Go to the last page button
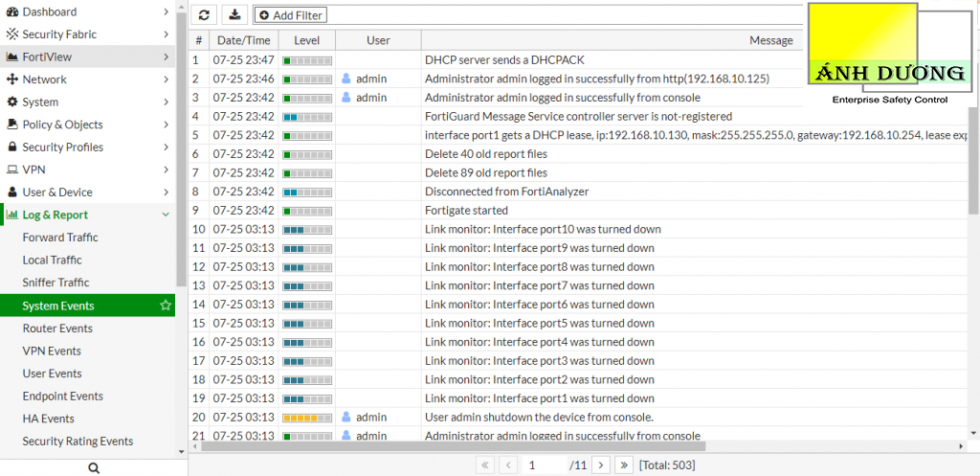980x476 pixels. point(624,465)
